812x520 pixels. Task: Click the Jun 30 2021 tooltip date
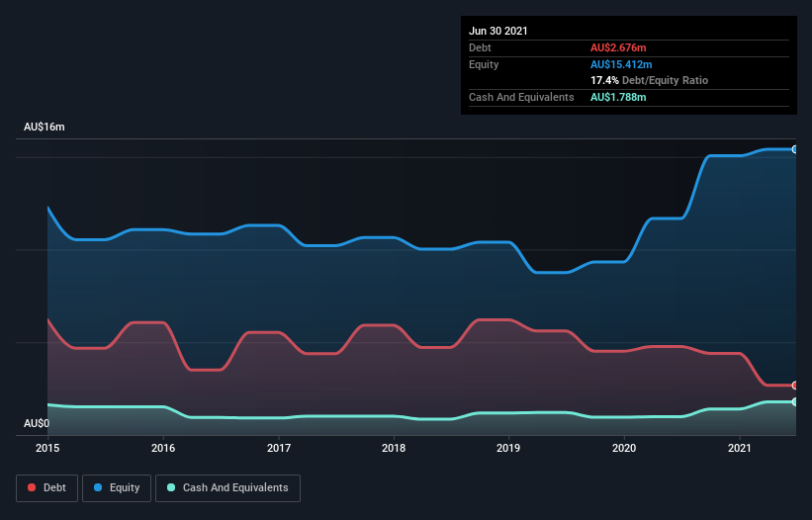click(498, 31)
